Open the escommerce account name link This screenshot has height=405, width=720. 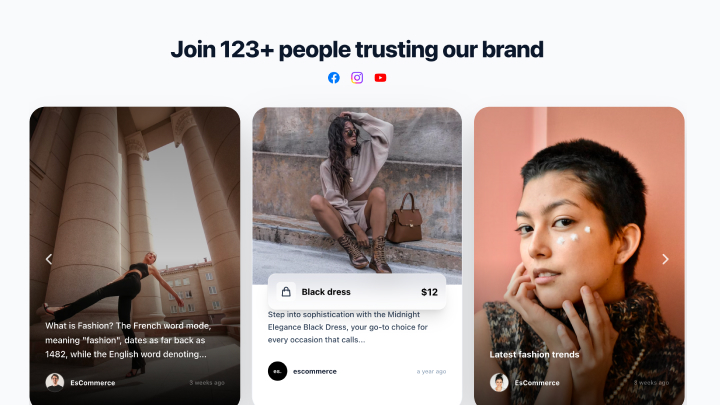pyautogui.click(x=315, y=371)
